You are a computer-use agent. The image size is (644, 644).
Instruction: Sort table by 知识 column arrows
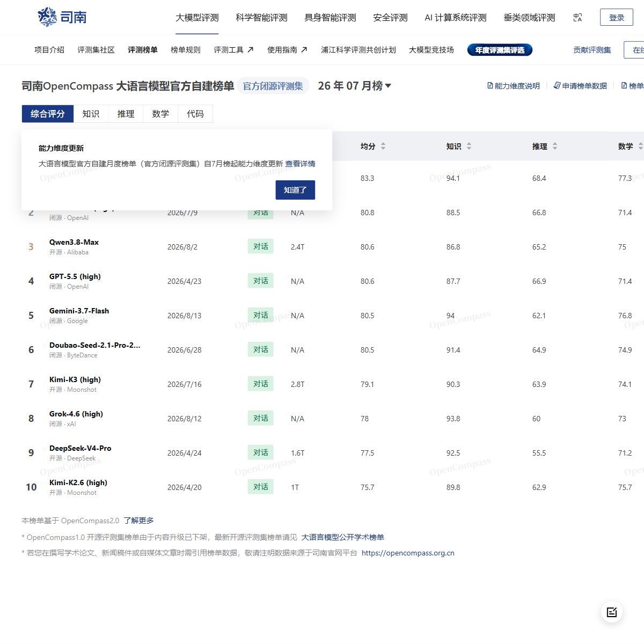coord(469,147)
